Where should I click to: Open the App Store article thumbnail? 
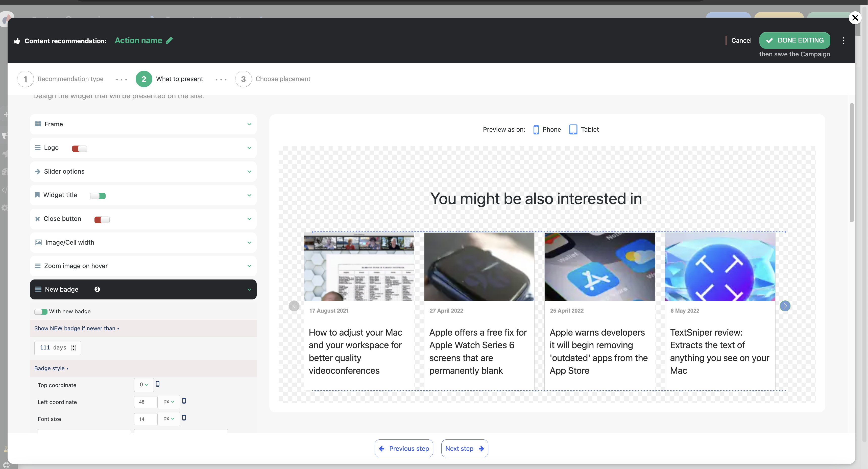tap(599, 267)
